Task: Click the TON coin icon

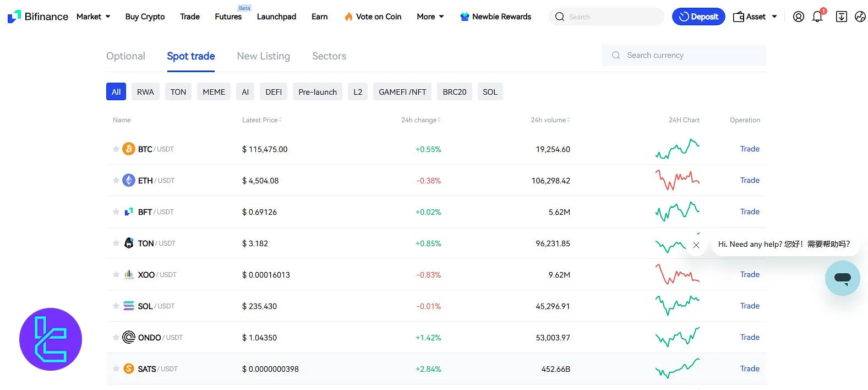Action: tap(129, 243)
